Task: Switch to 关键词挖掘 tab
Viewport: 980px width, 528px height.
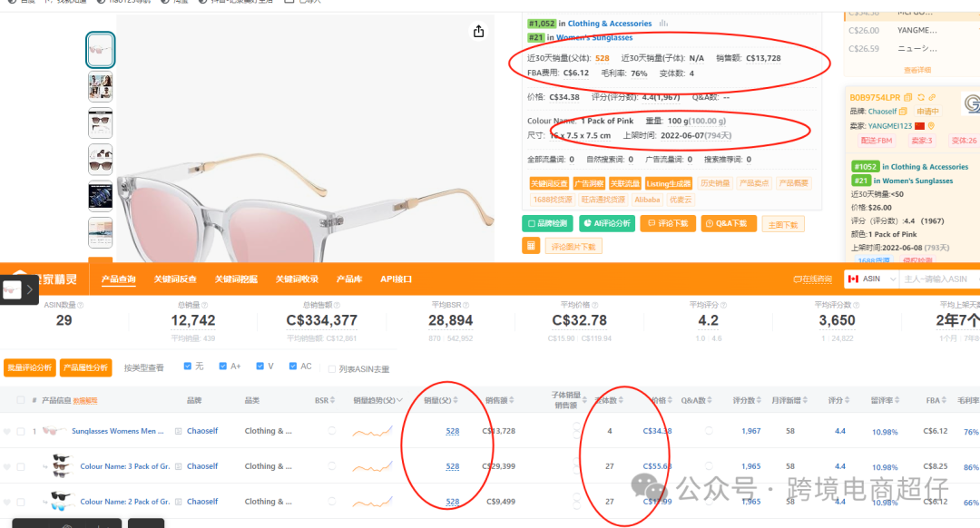Action: 236,279
